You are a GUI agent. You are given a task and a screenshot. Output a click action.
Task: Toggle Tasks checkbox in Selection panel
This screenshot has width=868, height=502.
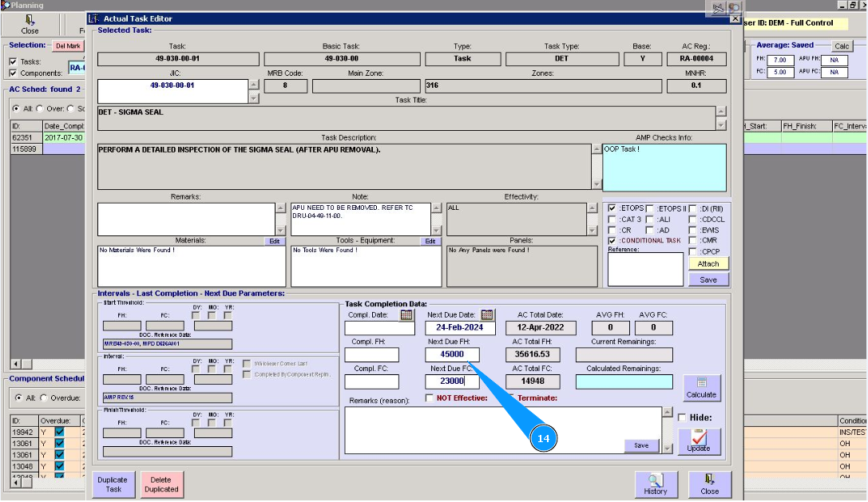[x=13, y=61]
